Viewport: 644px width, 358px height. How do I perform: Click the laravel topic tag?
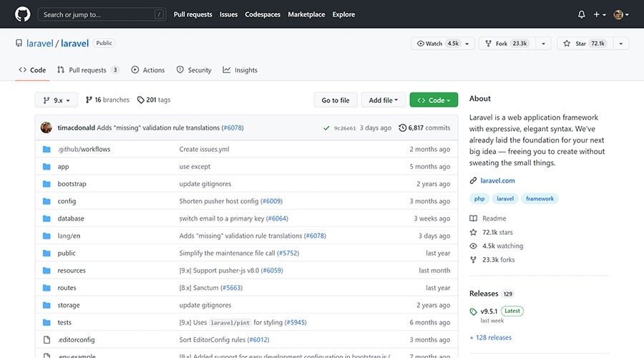coord(505,198)
